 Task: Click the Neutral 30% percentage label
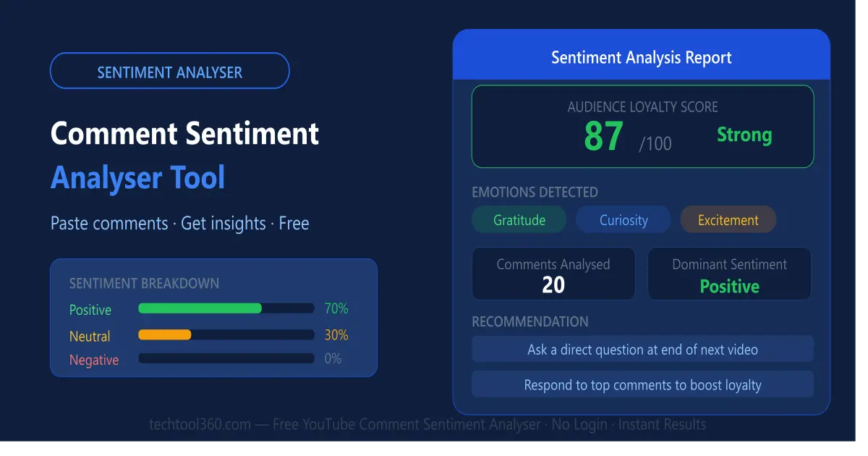[x=336, y=334]
